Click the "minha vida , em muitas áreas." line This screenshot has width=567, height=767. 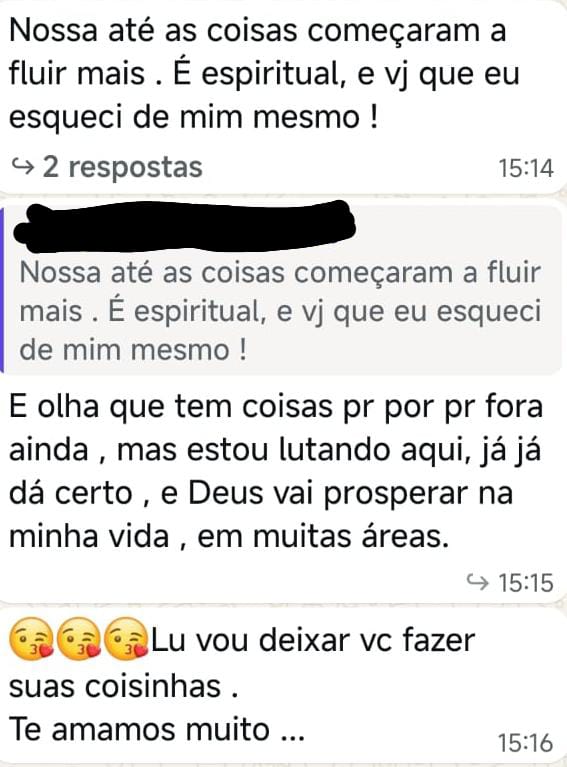point(229,537)
